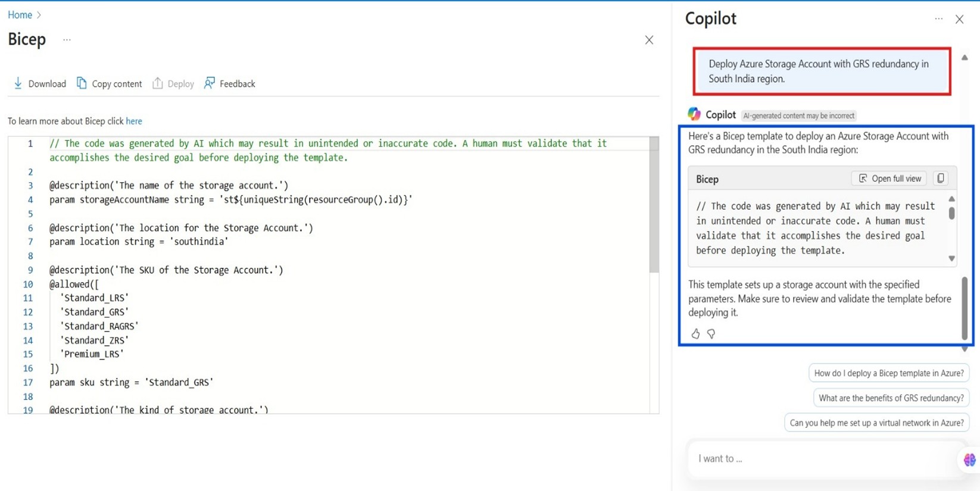Download the Bicep template
This screenshot has height=491, width=980.
click(40, 84)
